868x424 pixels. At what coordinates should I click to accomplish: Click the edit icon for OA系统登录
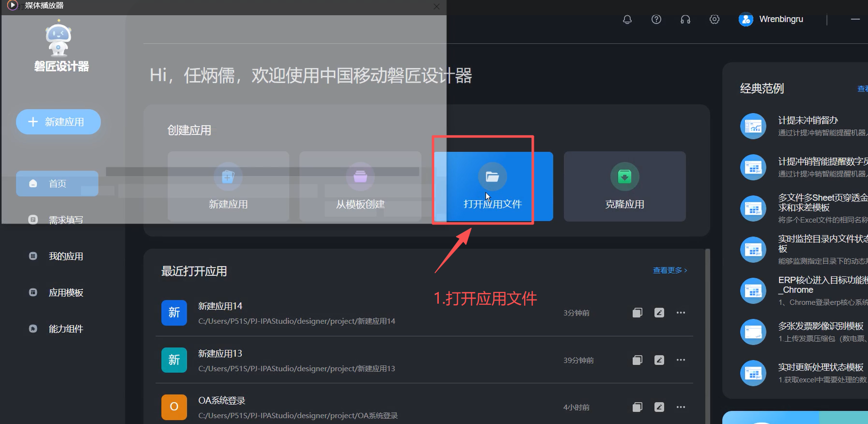click(x=659, y=407)
